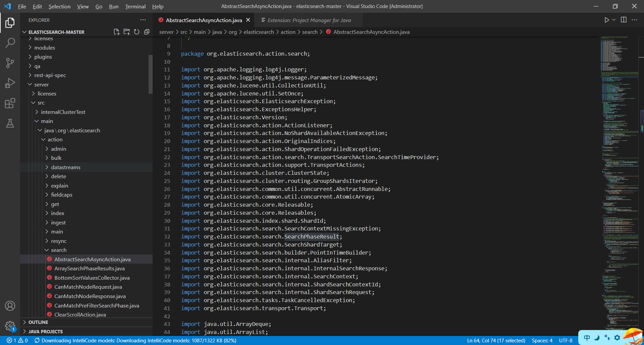Open the Extensions view
The height and width of the screenshot is (345, 644).
pyautogui.click(x=10, y=103)
